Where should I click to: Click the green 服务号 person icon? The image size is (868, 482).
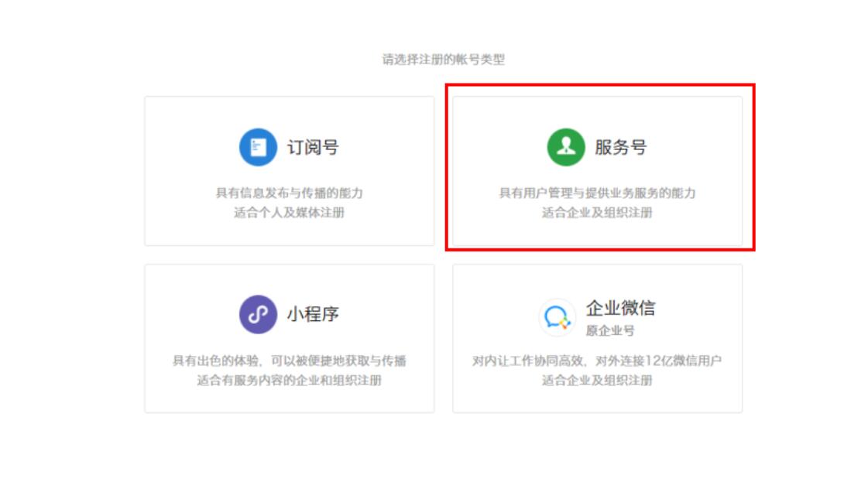(566, 147)
